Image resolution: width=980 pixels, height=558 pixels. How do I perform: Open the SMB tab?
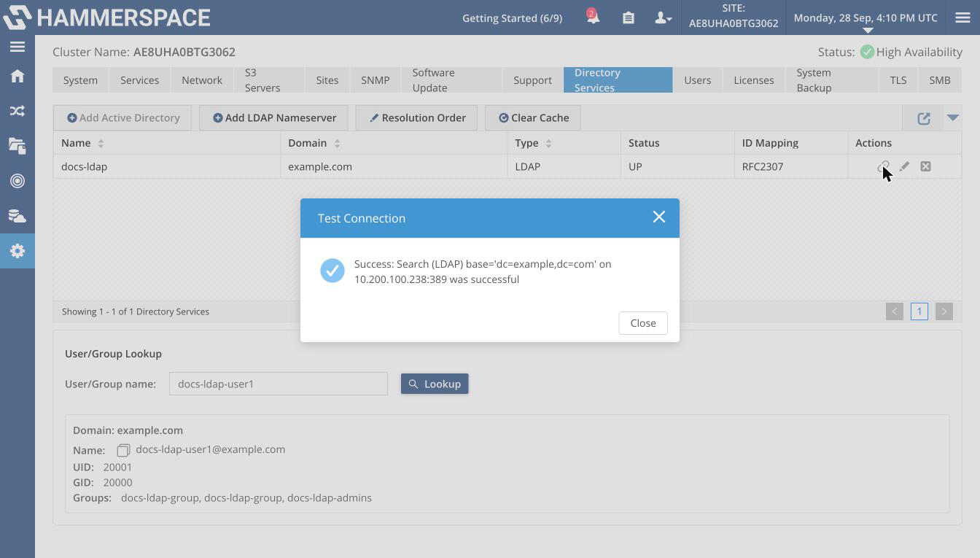939,80
